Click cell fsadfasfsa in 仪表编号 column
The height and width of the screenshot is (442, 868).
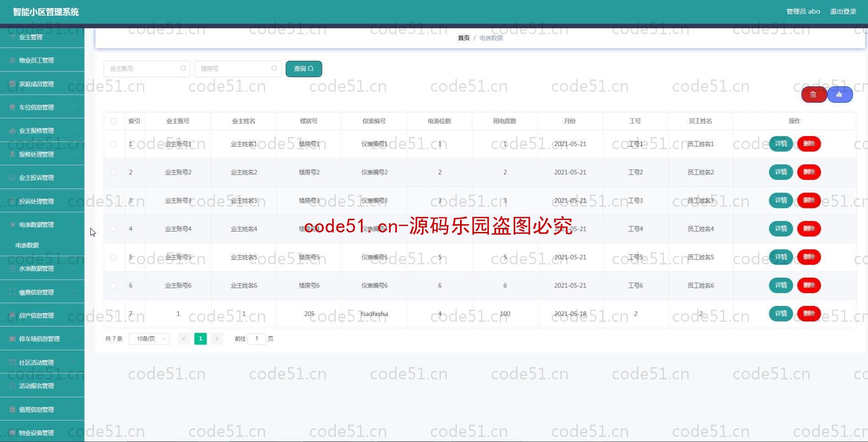click(374, 314)
